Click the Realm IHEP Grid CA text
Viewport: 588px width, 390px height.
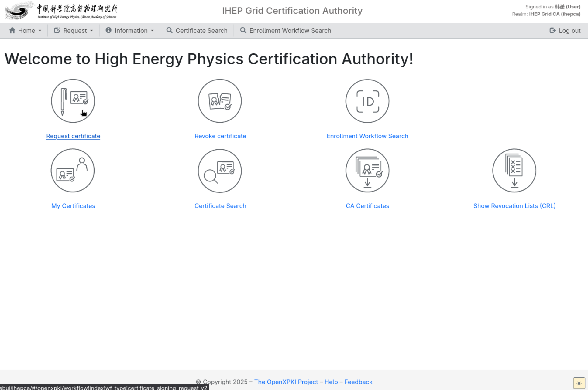click(546, 14)
